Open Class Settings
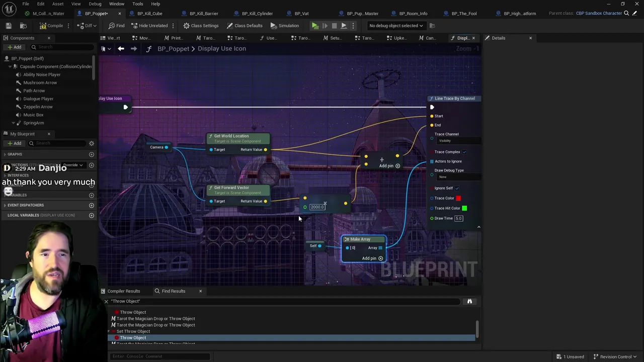 click(201, 26)
